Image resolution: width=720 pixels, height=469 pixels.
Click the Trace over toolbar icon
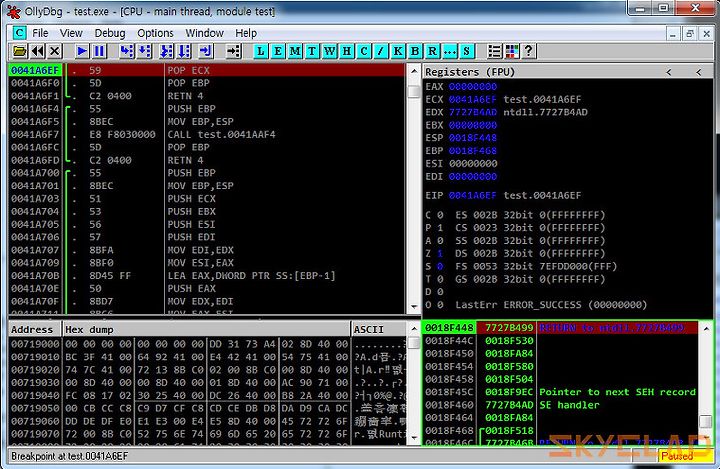click(x=184, y=51)
